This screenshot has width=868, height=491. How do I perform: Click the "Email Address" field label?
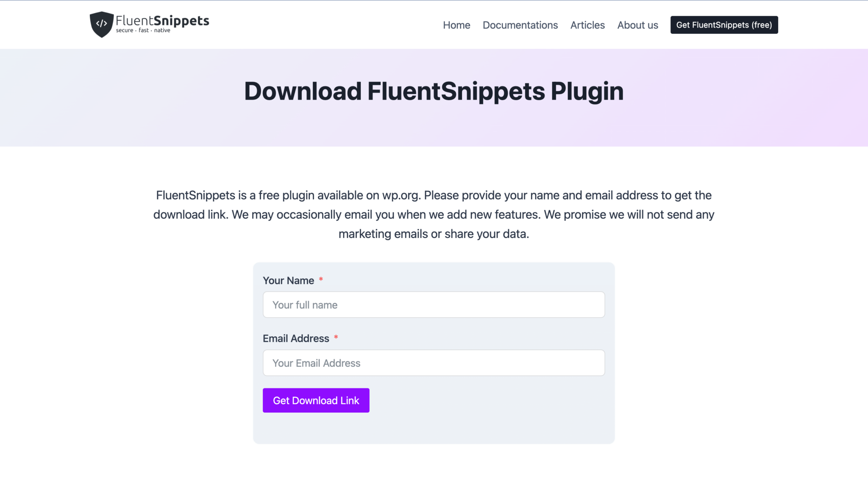(296, 338)
